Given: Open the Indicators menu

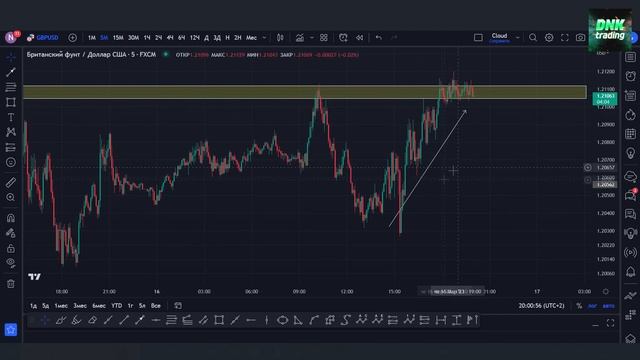Looking at the screenshot, I should (x=300, y=38).
